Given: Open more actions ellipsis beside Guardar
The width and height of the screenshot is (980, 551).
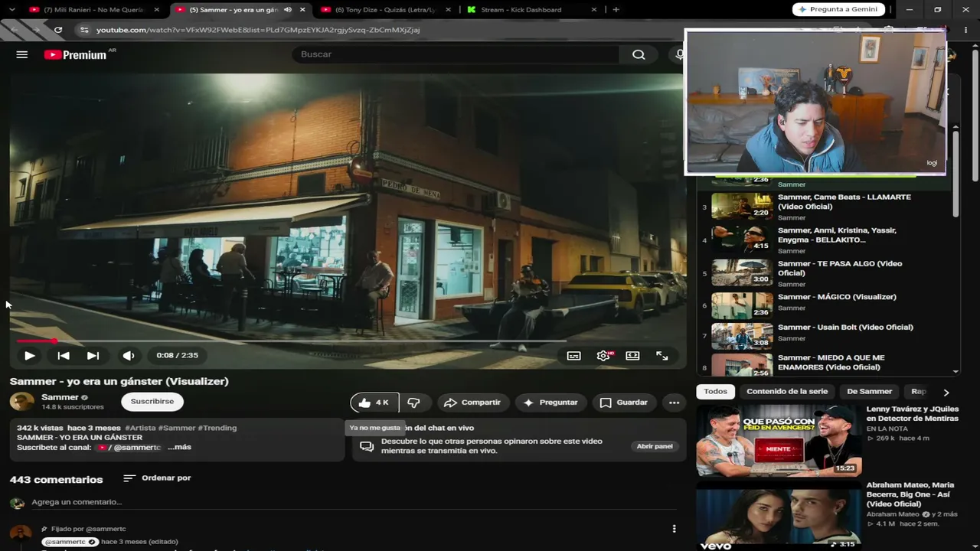Looking at the screenshot, I should tap(674, 403).
